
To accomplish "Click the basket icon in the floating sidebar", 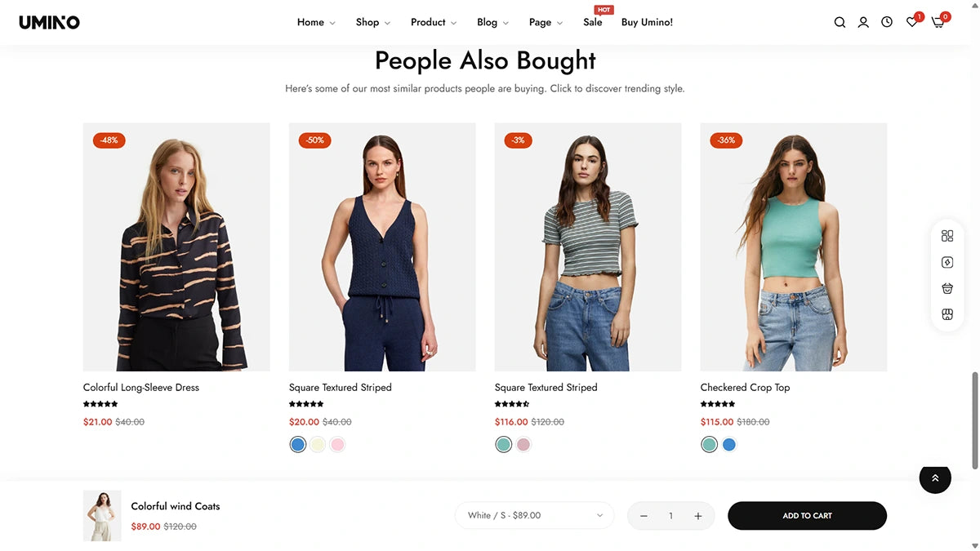I will click(x=947, y=287).
